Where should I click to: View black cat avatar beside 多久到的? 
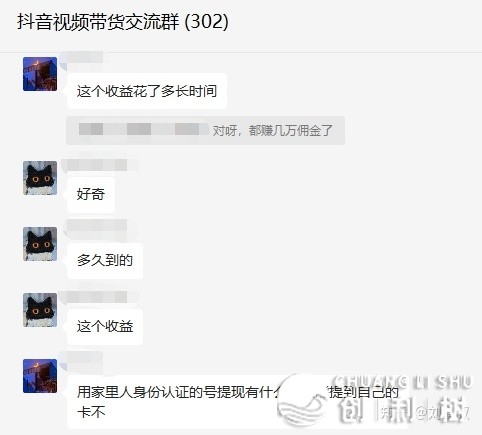pyautogui.click(x=40, y=244)
